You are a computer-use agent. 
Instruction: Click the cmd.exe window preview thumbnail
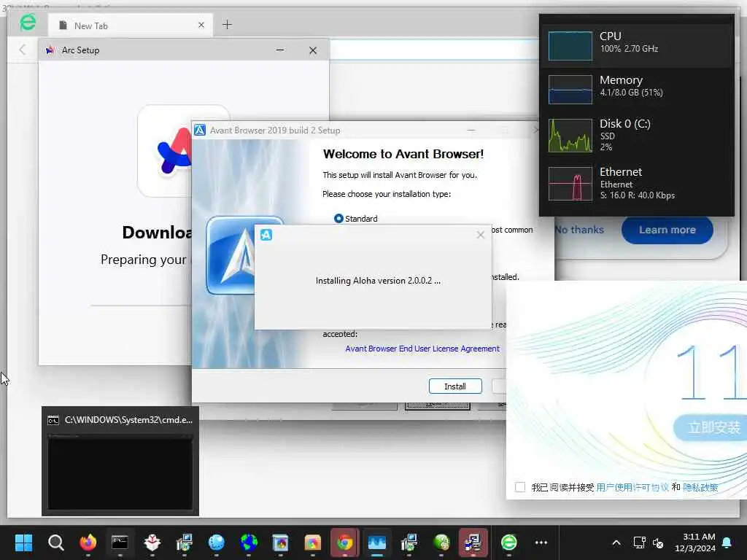(120, 472)
